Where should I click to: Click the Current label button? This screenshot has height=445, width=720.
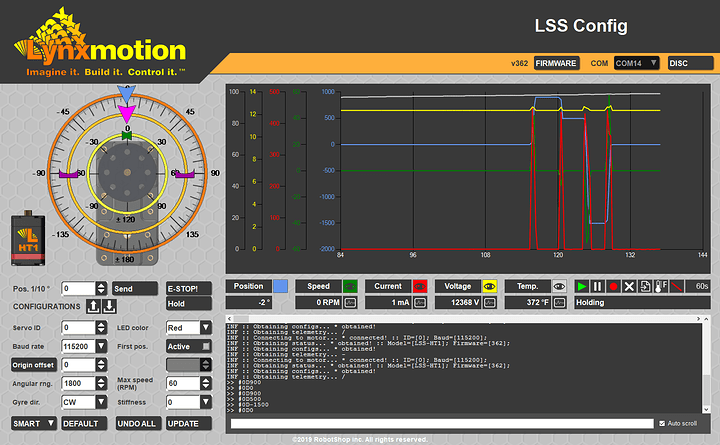tap(388, 287)
